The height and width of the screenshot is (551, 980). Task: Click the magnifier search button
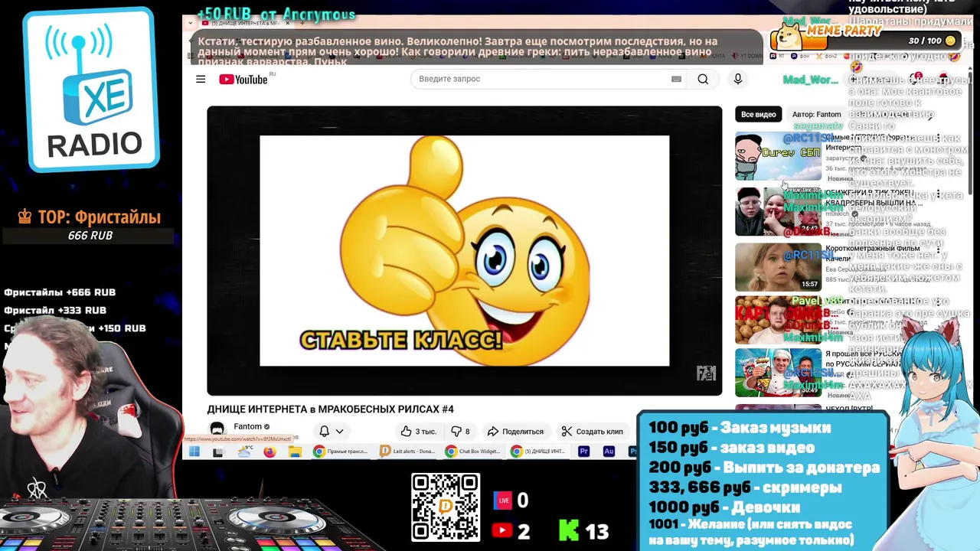click(x=703, y=79)
